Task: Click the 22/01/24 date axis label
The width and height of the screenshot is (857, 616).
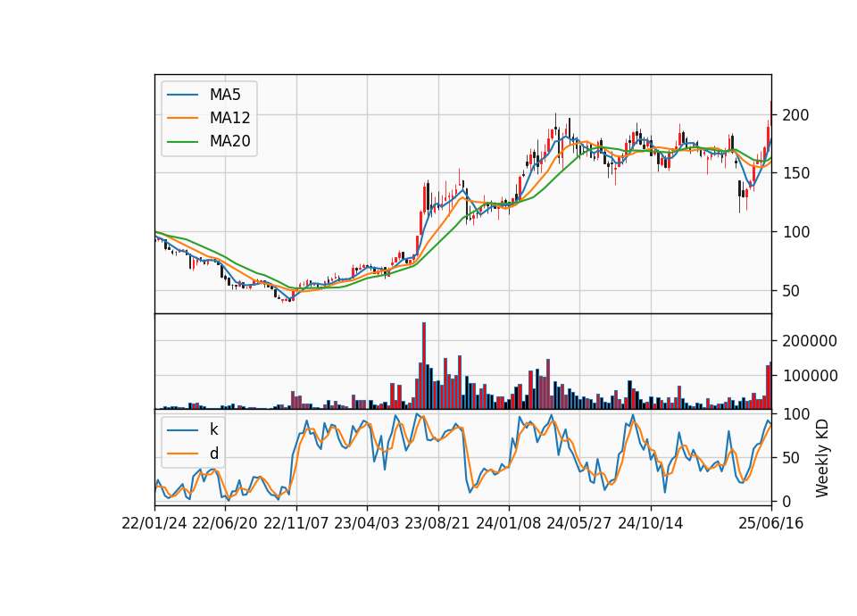Action: click(x=154, y=523)
